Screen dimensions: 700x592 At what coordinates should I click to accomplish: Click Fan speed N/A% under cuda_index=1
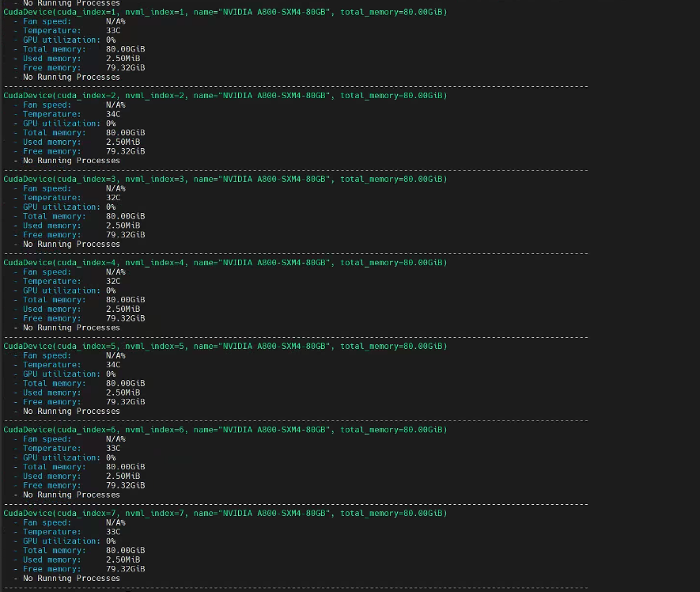pyautogui.click(x=74, y=21)
